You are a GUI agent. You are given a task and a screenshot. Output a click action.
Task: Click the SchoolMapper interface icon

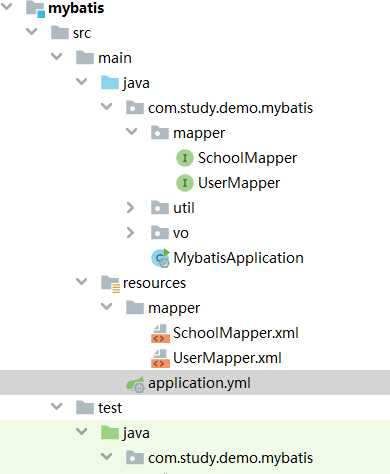tap(185, 158)
